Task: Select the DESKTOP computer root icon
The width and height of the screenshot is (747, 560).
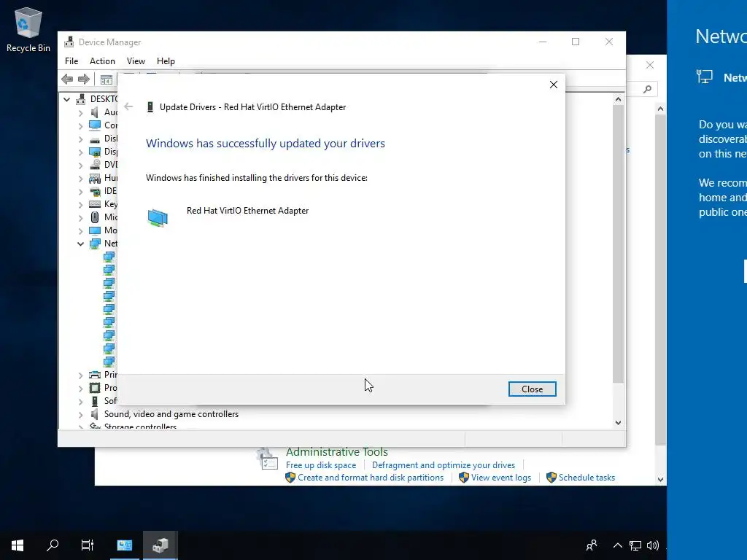Action: (80, 98)
